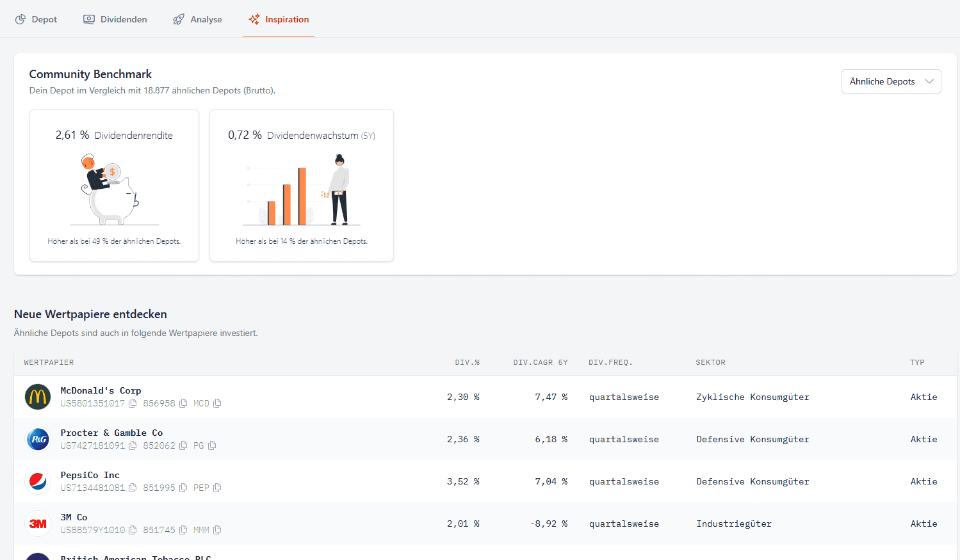
Task: Sort by DIV.% column header
Action: [468, 362]
